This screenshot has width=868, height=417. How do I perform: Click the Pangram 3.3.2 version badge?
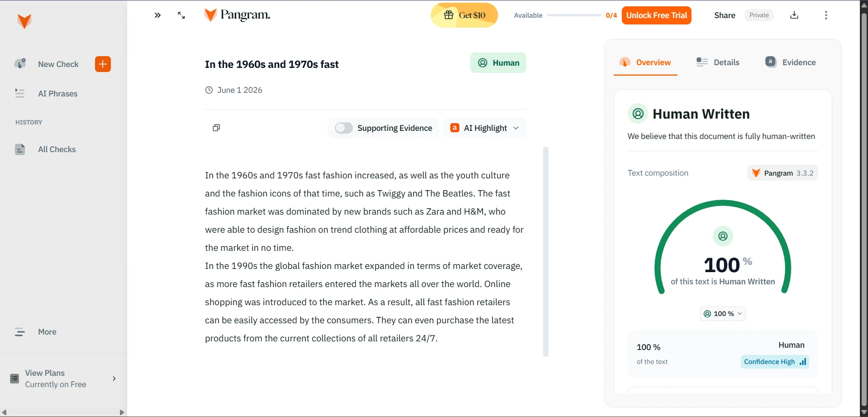(x=782, y=173)
